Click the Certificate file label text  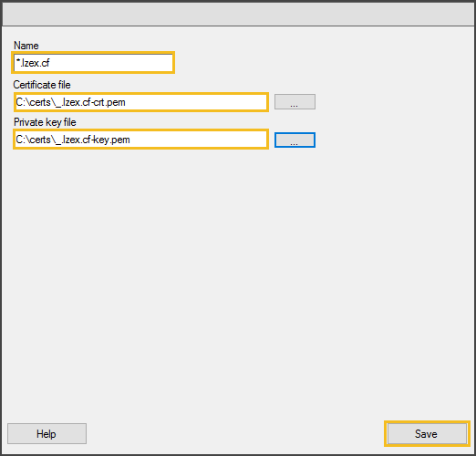tap(42, 85)
